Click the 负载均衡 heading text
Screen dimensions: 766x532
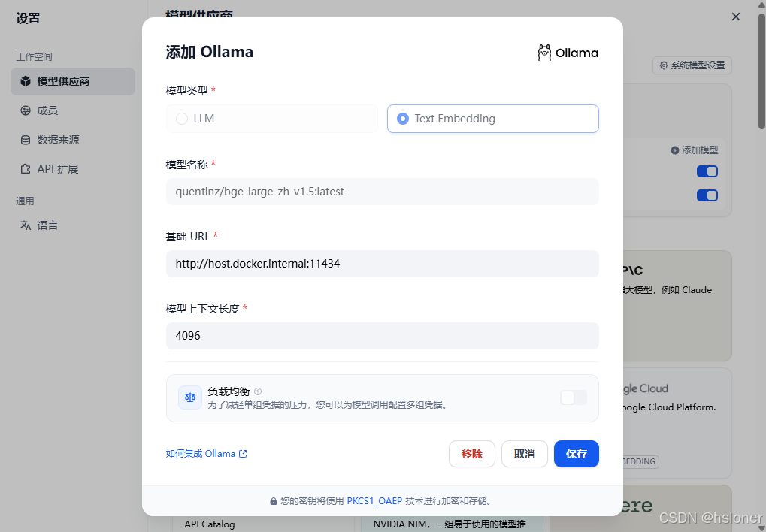229,391
